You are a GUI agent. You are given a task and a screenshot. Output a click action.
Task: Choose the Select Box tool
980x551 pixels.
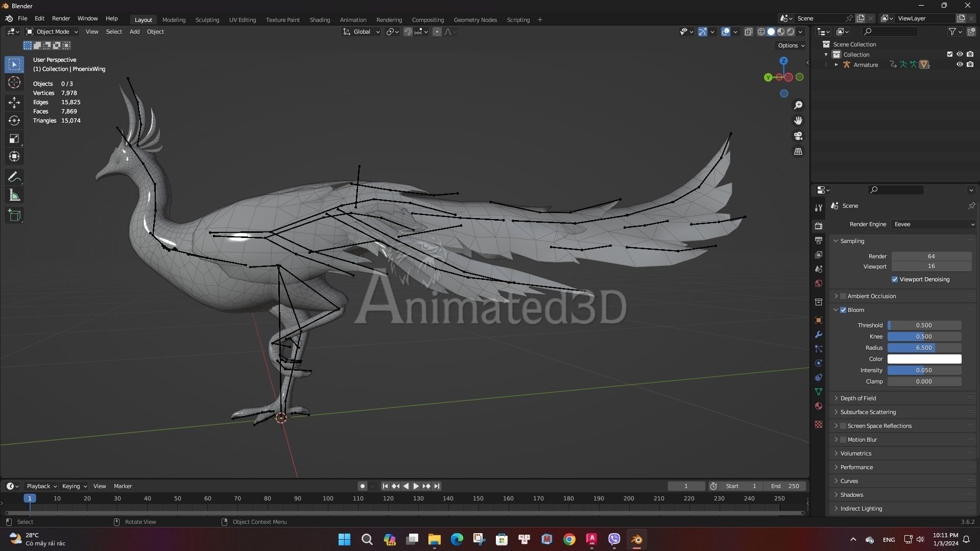[14, 64]
